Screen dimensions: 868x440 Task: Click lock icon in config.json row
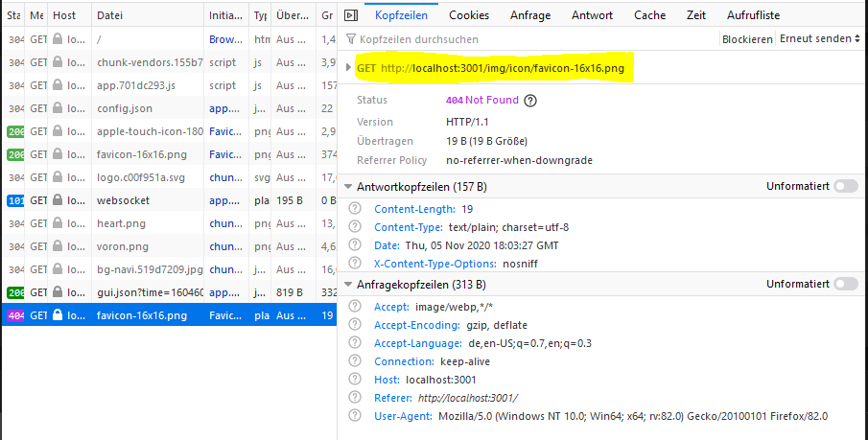pos(58,108)
